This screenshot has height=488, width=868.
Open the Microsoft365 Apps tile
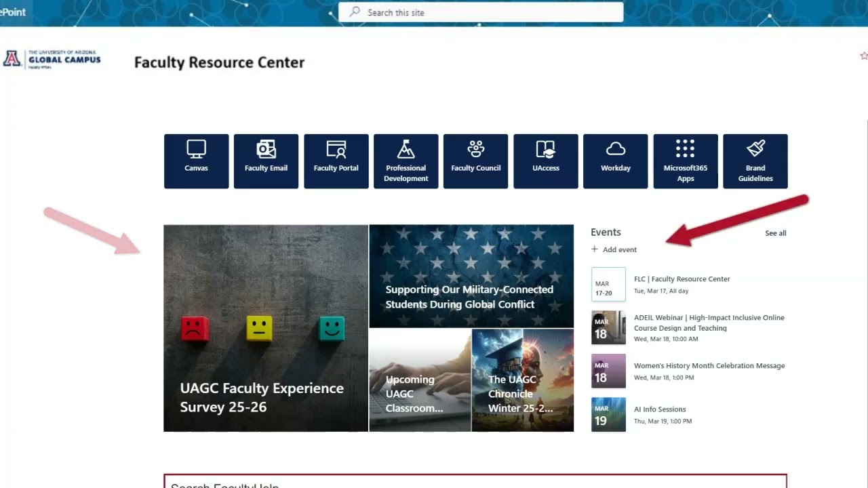click(x=685, y=161)
